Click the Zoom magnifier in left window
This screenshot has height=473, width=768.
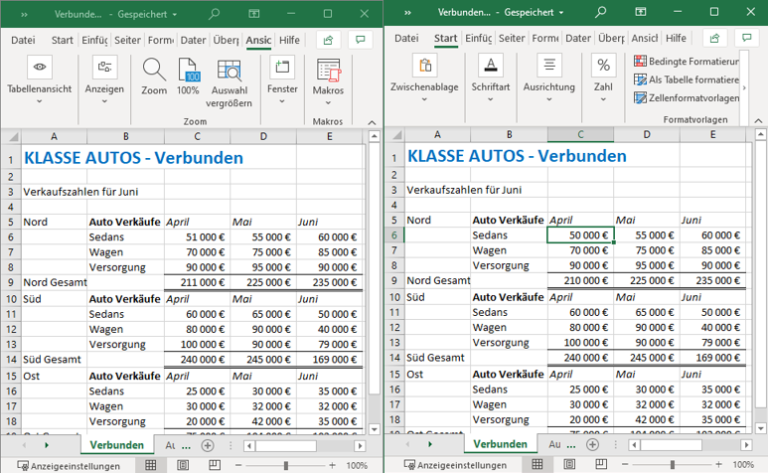154,70
